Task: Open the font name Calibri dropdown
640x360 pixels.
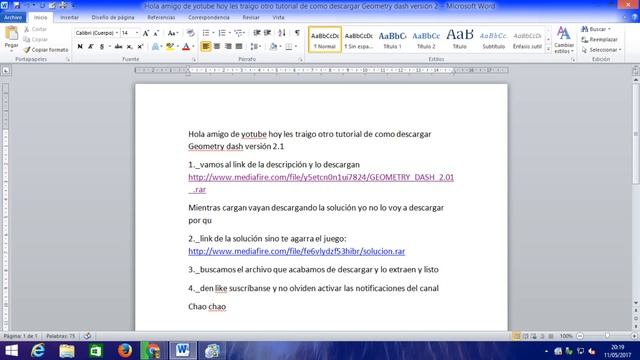Action: (117, 33)
